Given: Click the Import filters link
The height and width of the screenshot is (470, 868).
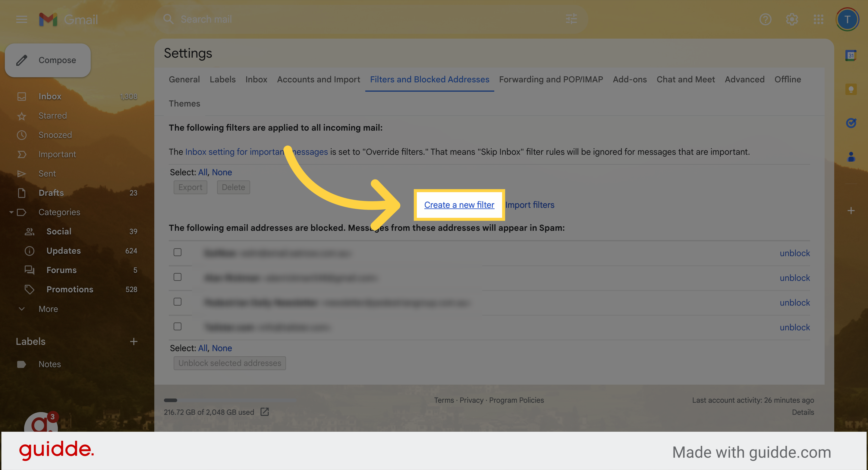Looking at the screenshot, I should click(x=529, y=204).
